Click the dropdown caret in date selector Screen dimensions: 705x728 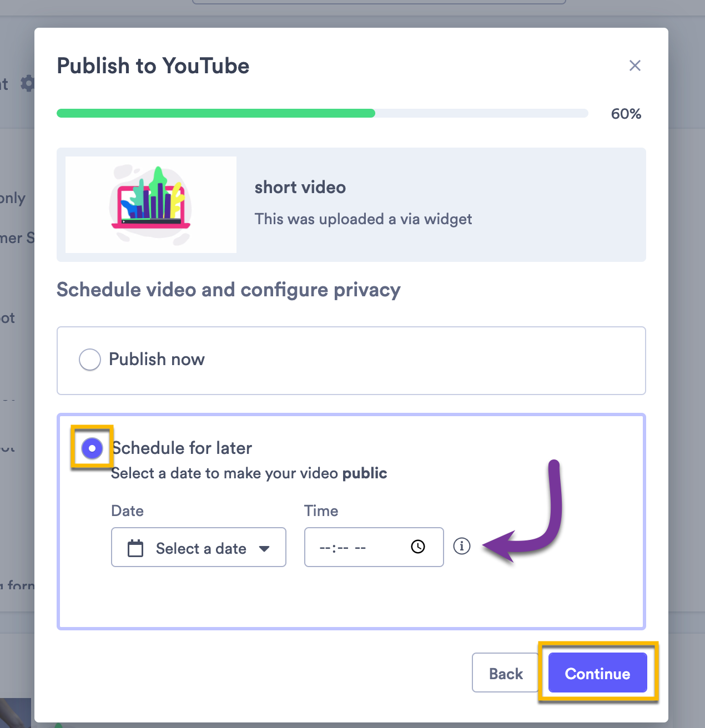coord(264,549)
